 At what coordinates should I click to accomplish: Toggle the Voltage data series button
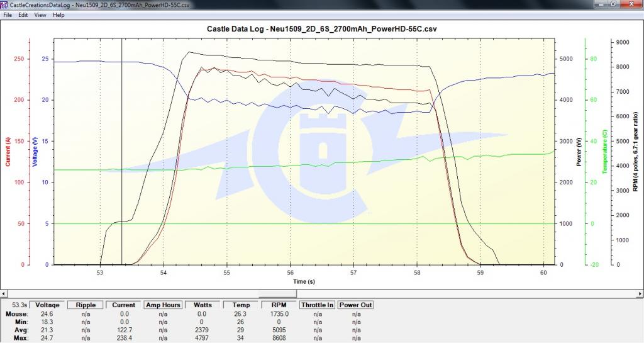47,305
